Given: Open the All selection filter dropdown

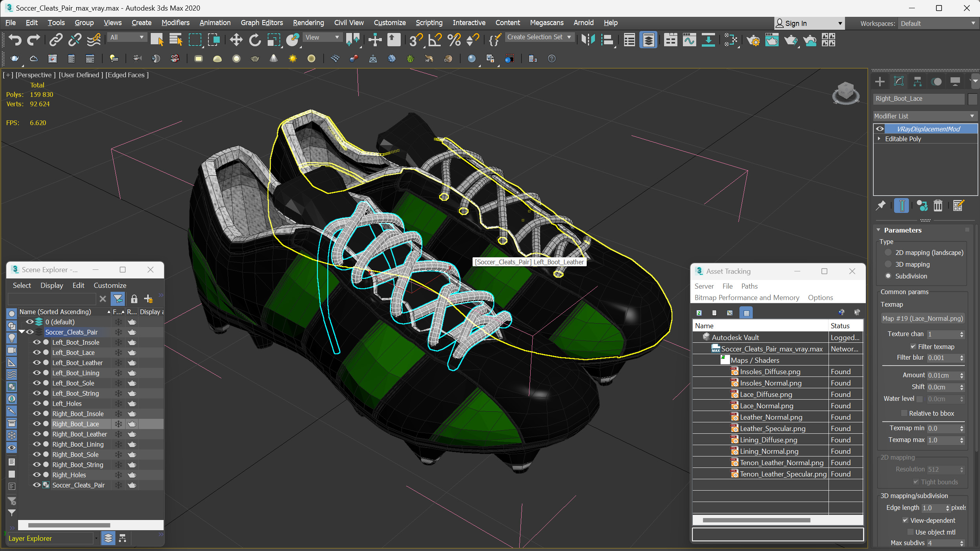Looking at the screenshot, I should click(127, 37).
